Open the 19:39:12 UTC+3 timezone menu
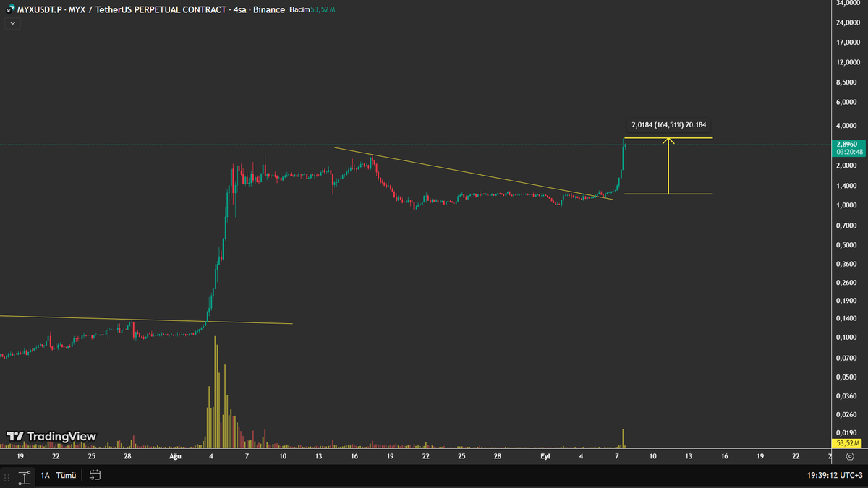Viewport: 868px width, 488px height. (834, 476)
